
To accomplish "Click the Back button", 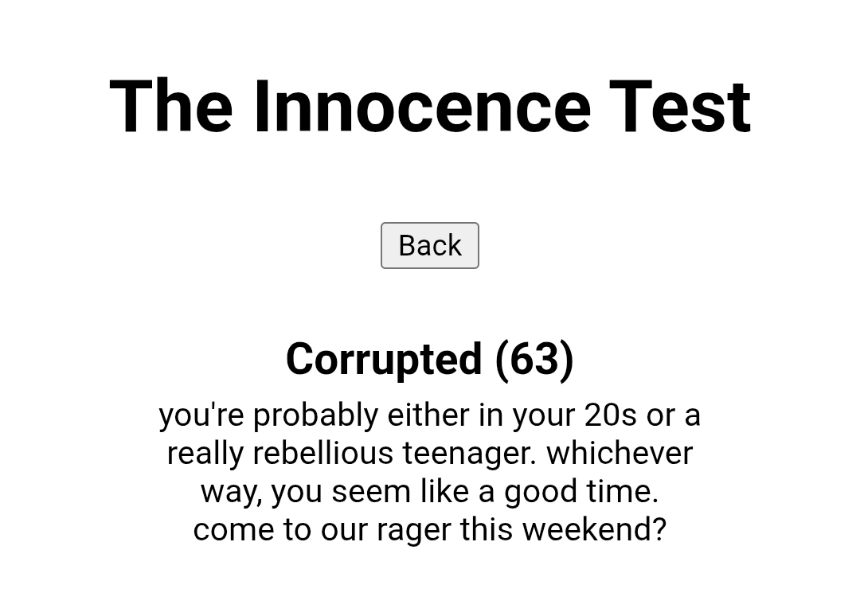I will (430, 245).
